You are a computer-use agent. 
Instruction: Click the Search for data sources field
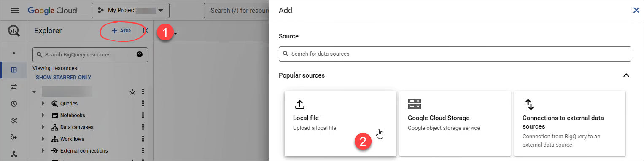pos(455,54)
